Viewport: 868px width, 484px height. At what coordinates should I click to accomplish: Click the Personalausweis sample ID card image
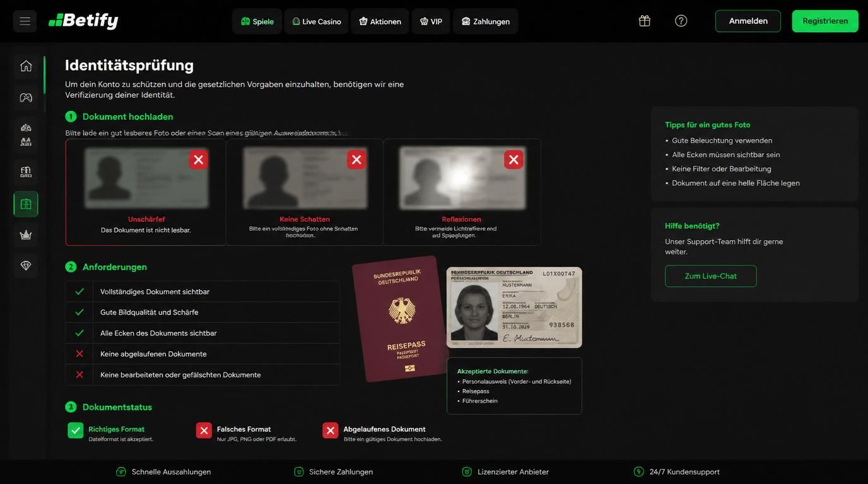(x=514, y=308)
